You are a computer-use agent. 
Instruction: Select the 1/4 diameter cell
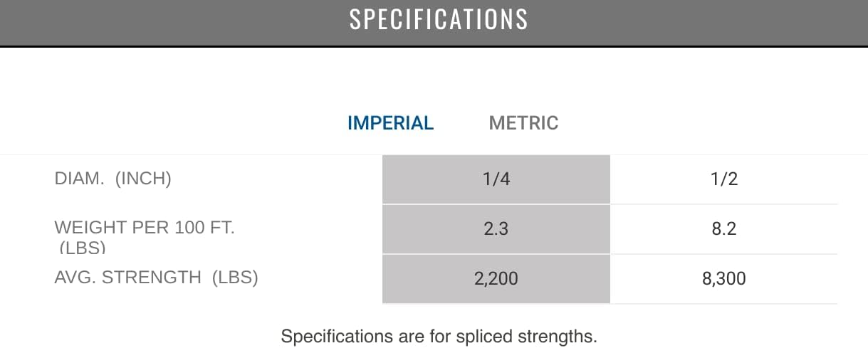pyautogui.click(x=496, y=179)
